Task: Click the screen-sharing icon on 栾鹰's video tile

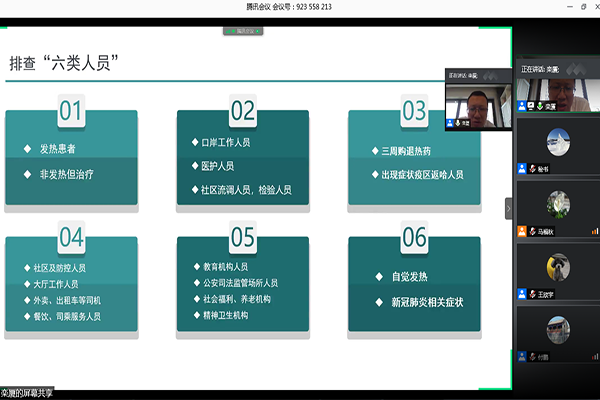Action: pos(529,105)
